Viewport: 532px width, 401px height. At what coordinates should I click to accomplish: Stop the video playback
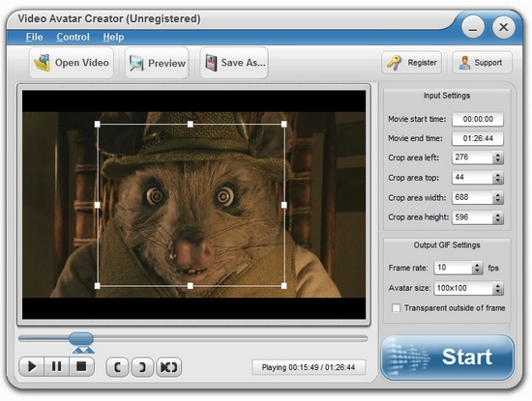coord(81,366)
